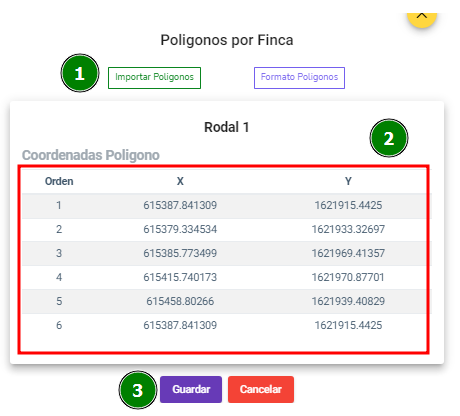Click the Importar Poligonos button
The image size is (460, 416).
tap(154, 78)
